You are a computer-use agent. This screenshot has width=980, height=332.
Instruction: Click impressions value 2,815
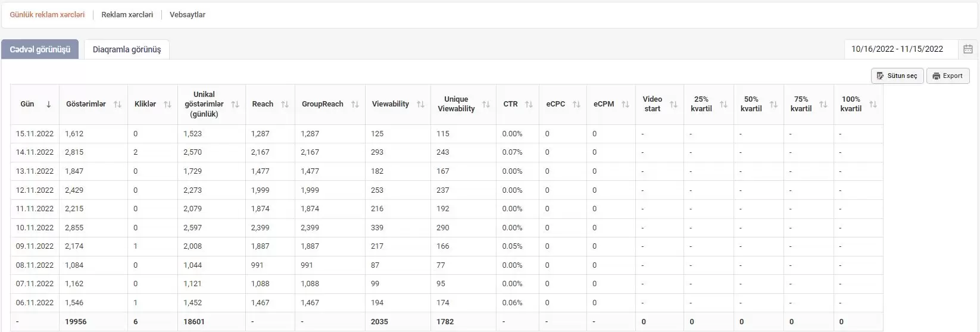tap(74, 152)
